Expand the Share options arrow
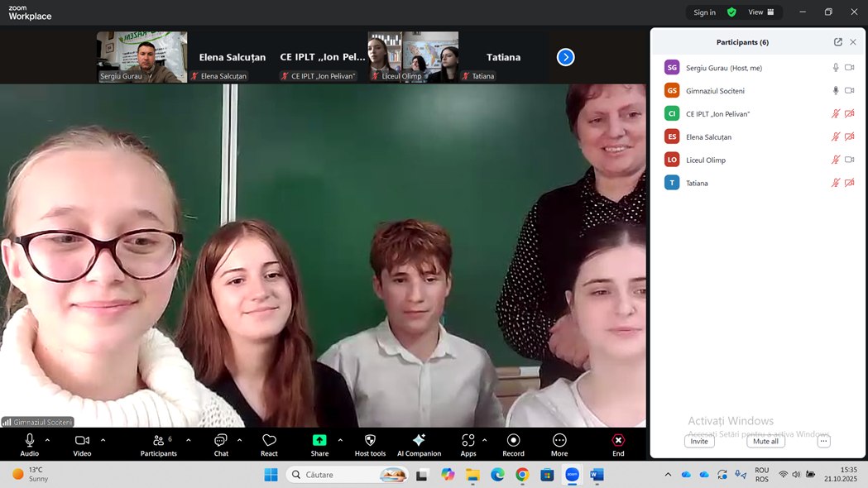The width and height of the screenshot is (868, 488). point(340,440)
